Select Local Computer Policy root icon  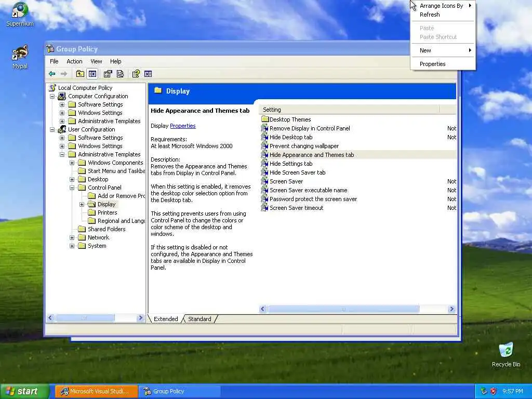[52, 88]
